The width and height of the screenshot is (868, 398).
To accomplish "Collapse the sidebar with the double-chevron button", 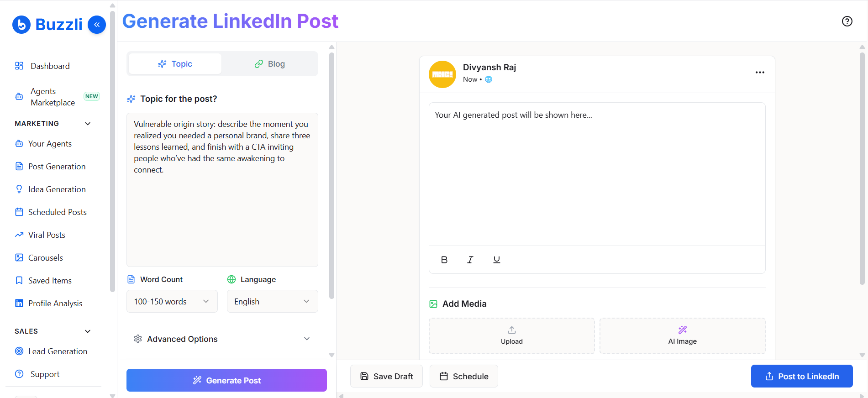I will tap(97, 25).
